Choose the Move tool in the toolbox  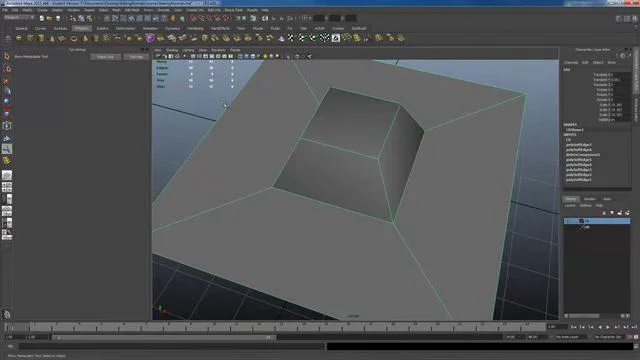7,91
